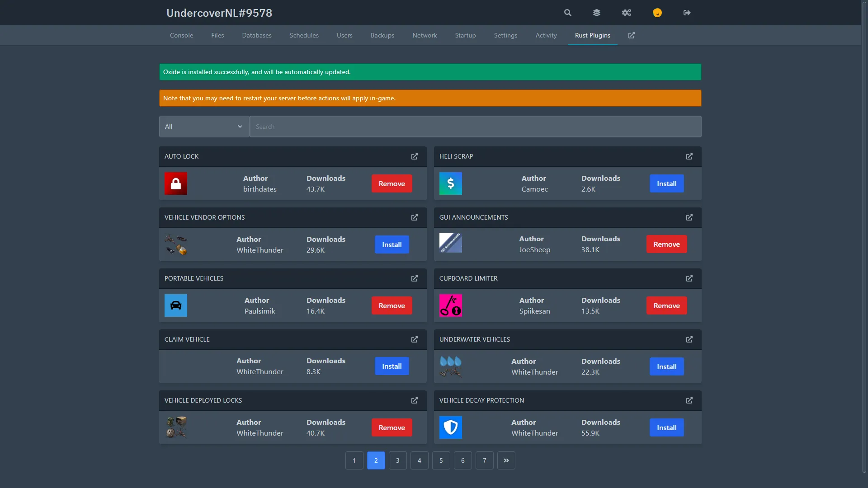Open Heli Scrap plugin via its external link icon
Image resolution: width=868 pixels, height=488 pixels.
point(689,156)
